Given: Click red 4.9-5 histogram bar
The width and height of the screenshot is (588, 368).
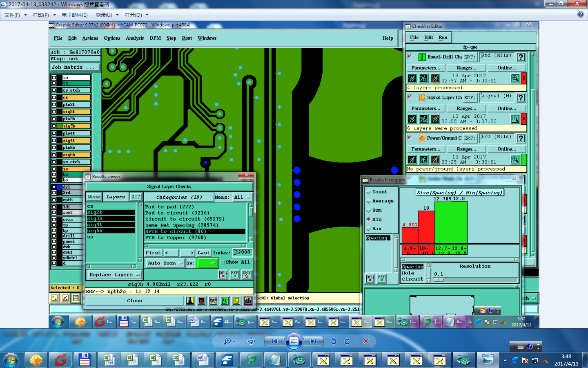Looking at the screenshot, I should tap(410, 236).
